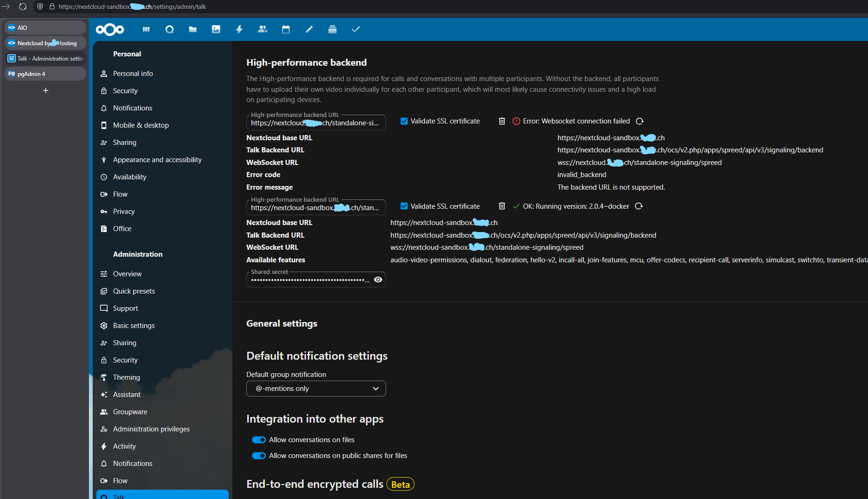Open the Contacts app icon
Viewport: 868px width, 499px height.
tap(263, 29)
